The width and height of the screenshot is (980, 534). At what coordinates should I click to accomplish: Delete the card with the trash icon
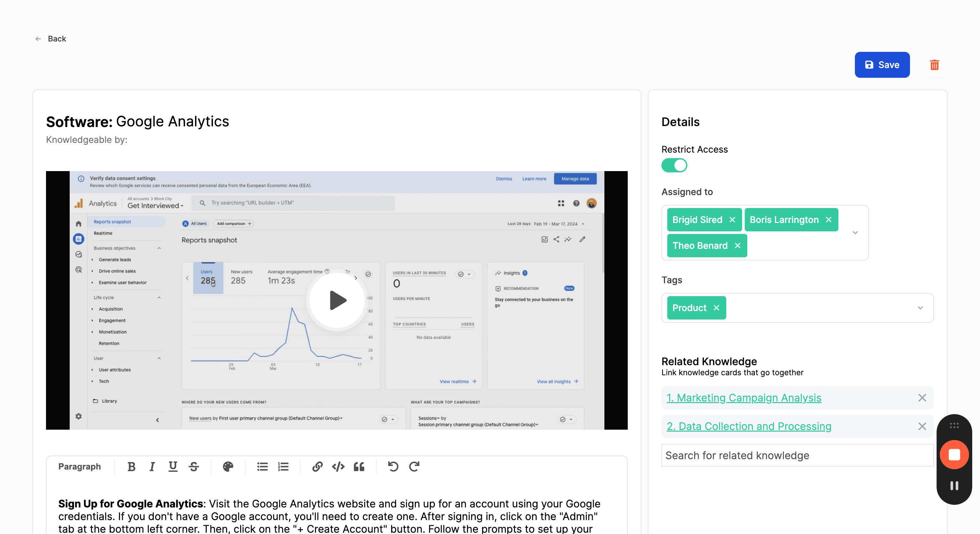pos(934,65)
